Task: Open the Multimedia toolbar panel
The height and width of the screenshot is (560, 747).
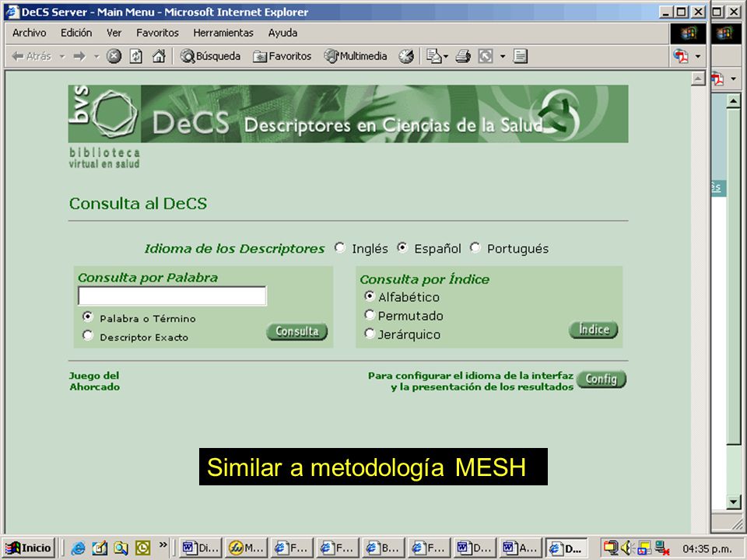Action: (356, 56)
